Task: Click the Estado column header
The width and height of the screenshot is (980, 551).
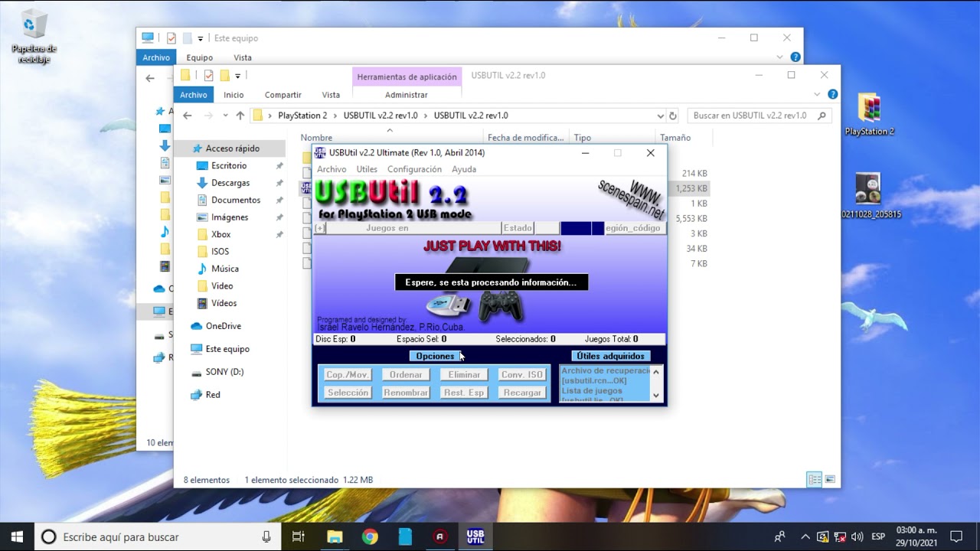Action: pyautogui.click(x=518, y=228)
